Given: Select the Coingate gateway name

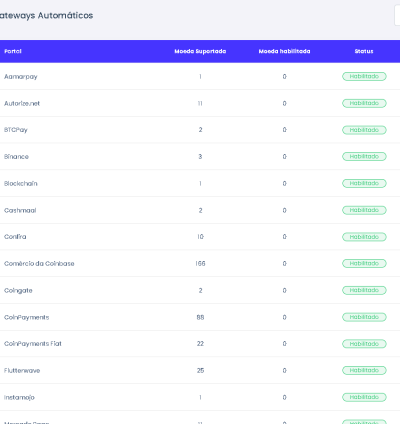Looking at the screenshot, I should click(x=18, y=291).
